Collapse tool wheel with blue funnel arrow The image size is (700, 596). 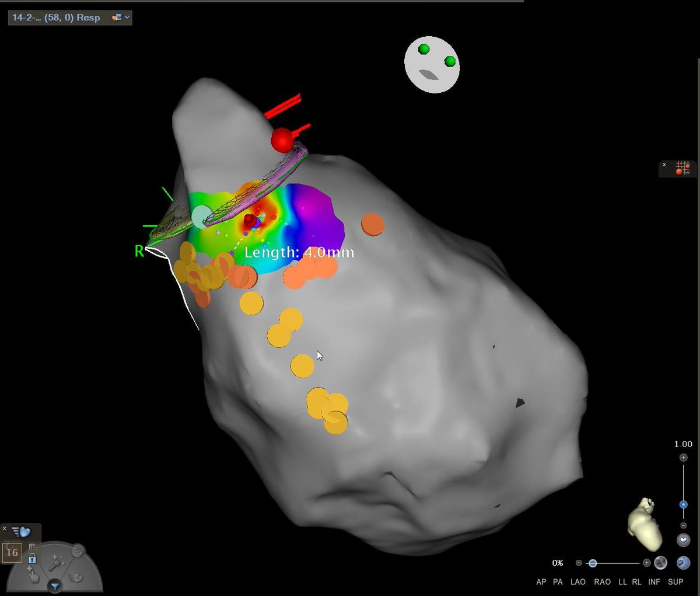coord(55,586)
